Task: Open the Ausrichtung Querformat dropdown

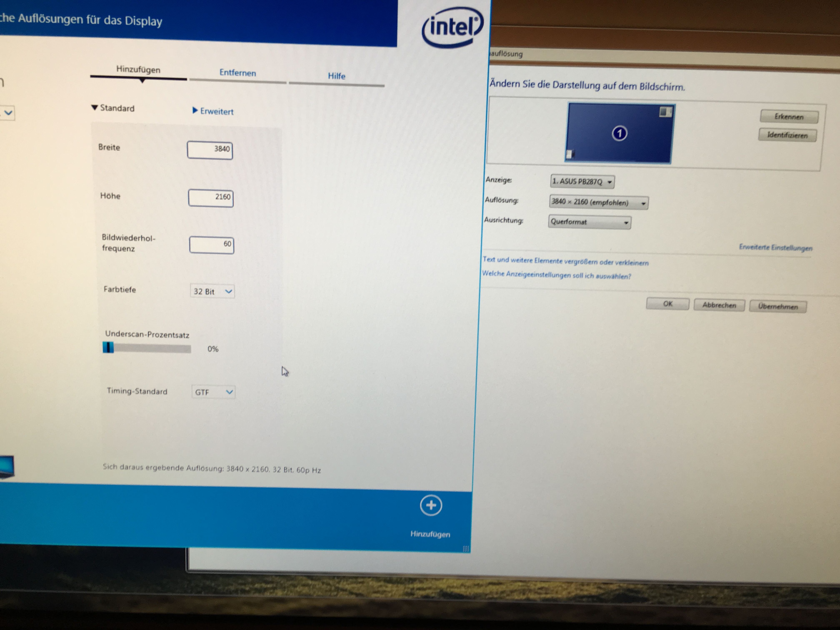Action: pyautogui.click(x=589, y=222)
